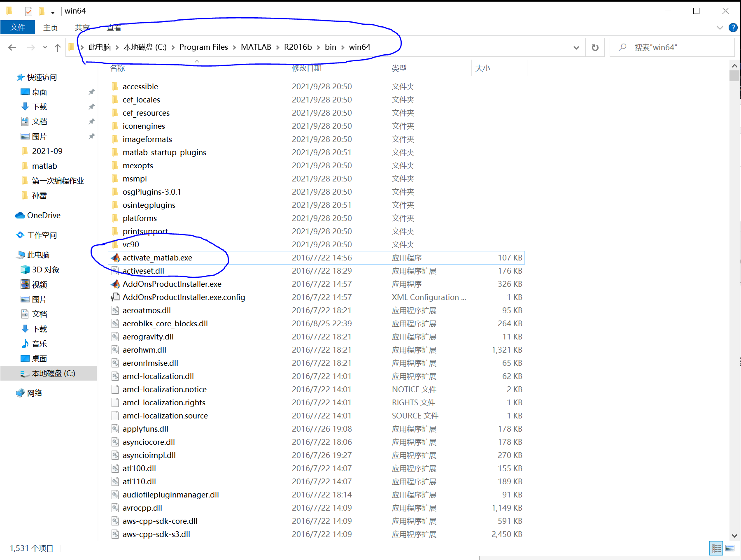The image size is (741, 560).
Task: Open the recent locations dropdown arrow
Action: [45, 47]
